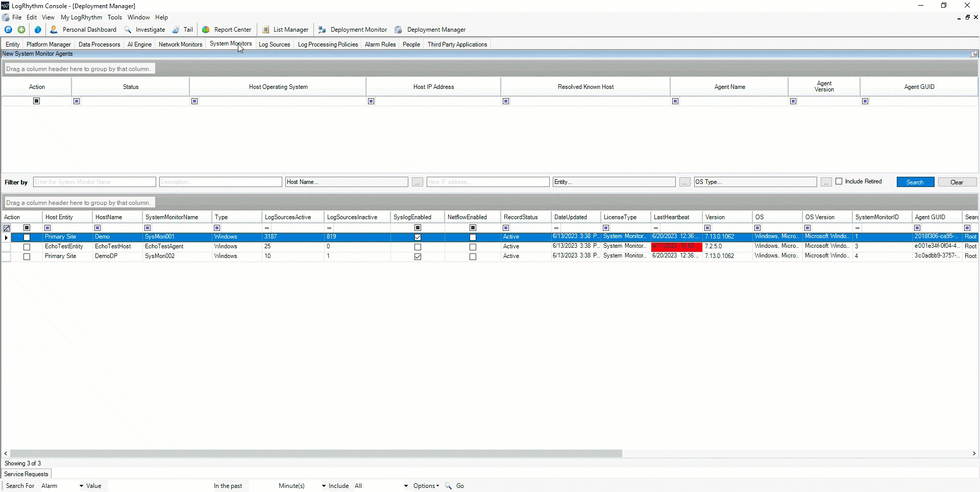Open the Personal Dashboard
980x492 pixels.
[89, 29]
